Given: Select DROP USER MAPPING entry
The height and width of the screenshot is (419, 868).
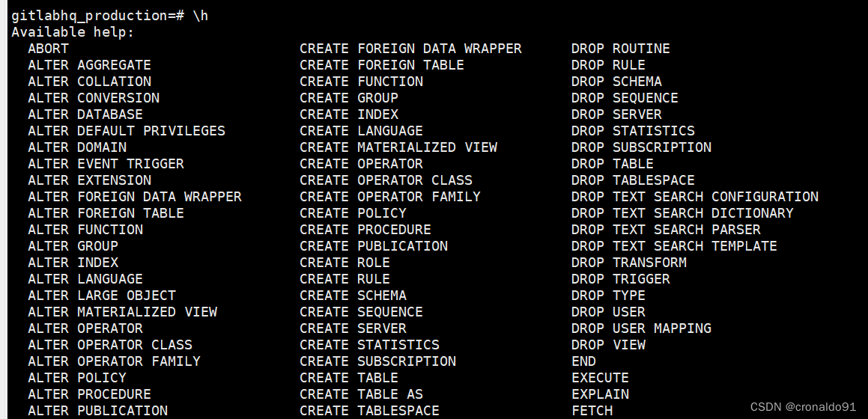Looking at the screenshot, I should (x=642, y=328).
